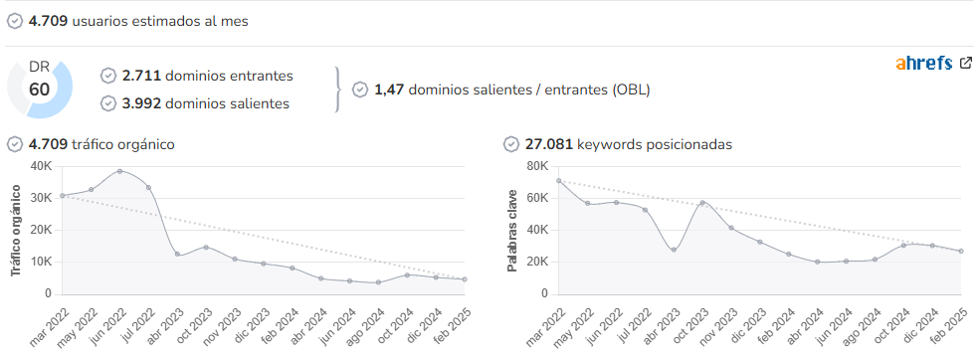Click '2.711 dominios entrantes' text

(x=208, y=76)
